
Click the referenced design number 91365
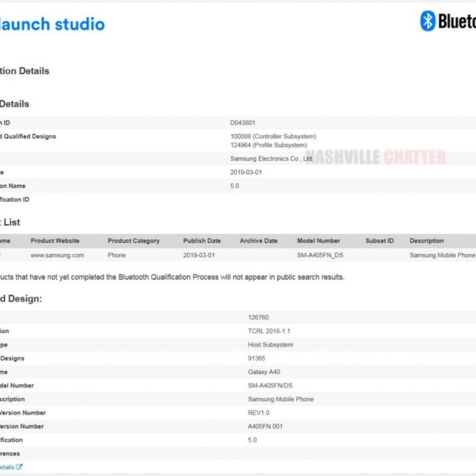(x=257, y=358)
